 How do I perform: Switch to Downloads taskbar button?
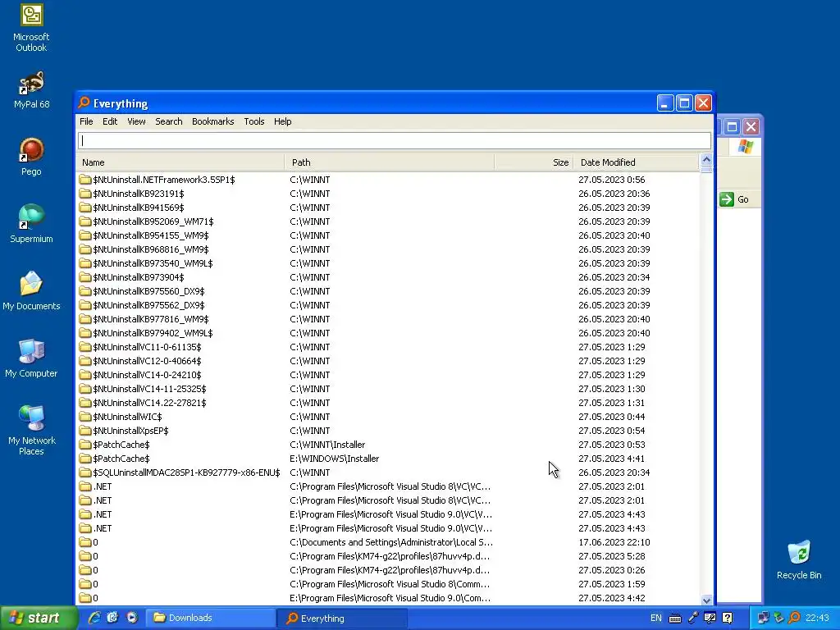[x=211, y=618]
